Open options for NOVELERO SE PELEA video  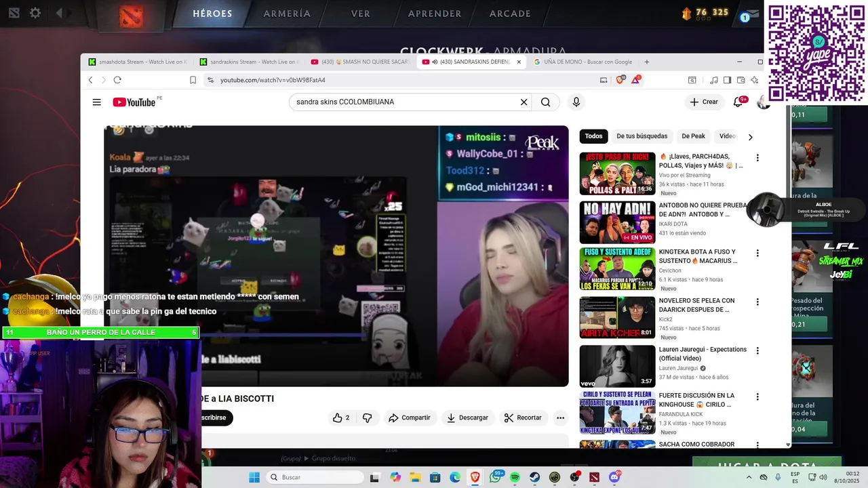(x=757, y=302)
